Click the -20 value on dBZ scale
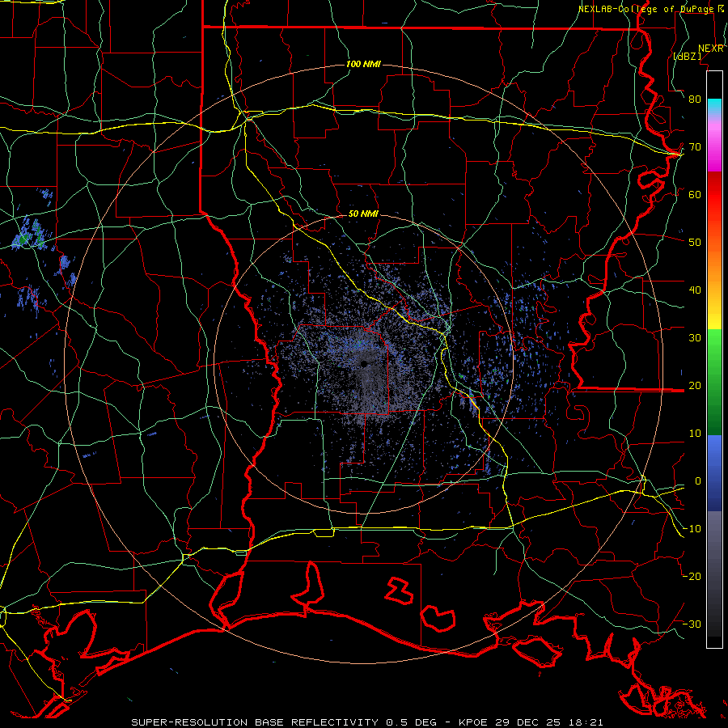 tap(692, 577)
